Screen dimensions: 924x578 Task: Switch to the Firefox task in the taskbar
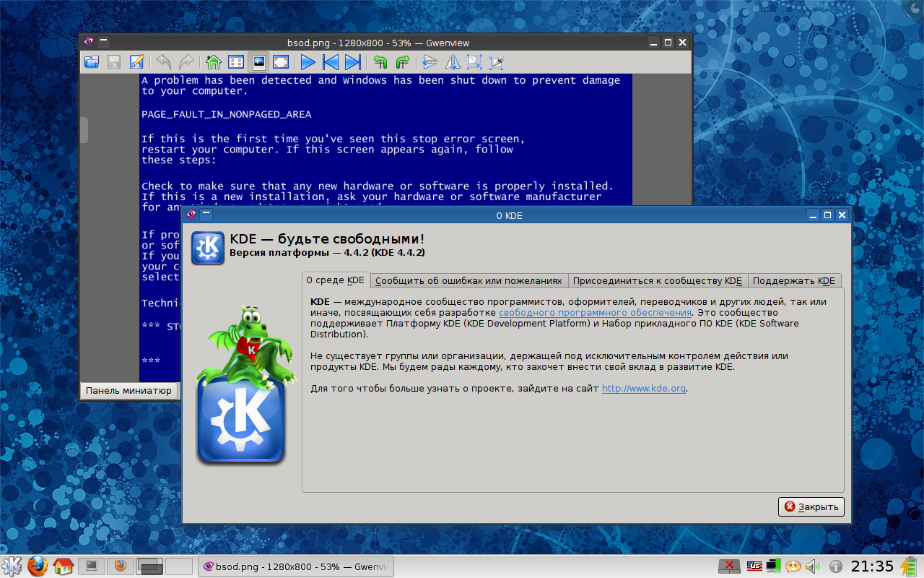[121, 566]
